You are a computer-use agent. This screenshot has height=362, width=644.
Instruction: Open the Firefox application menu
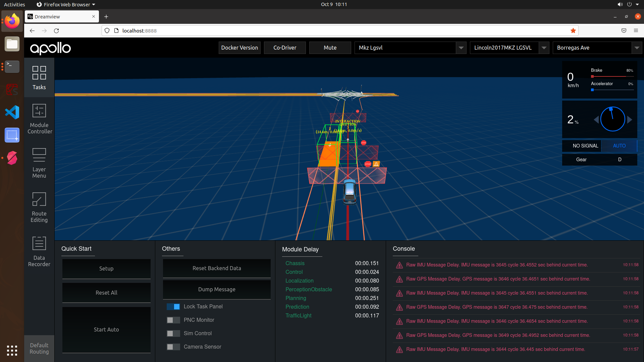[x=636, y=31]
